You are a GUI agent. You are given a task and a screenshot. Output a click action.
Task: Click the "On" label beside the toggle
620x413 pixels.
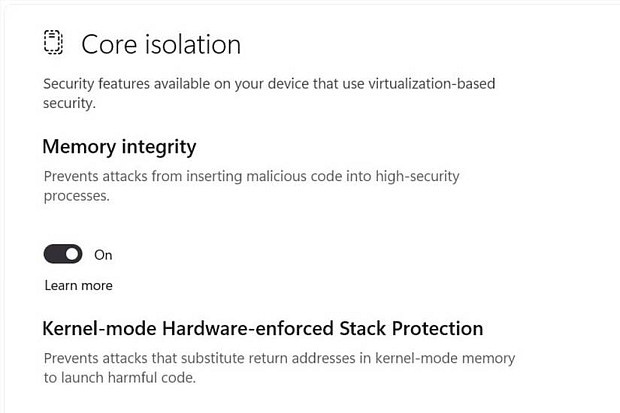[103, 255]
